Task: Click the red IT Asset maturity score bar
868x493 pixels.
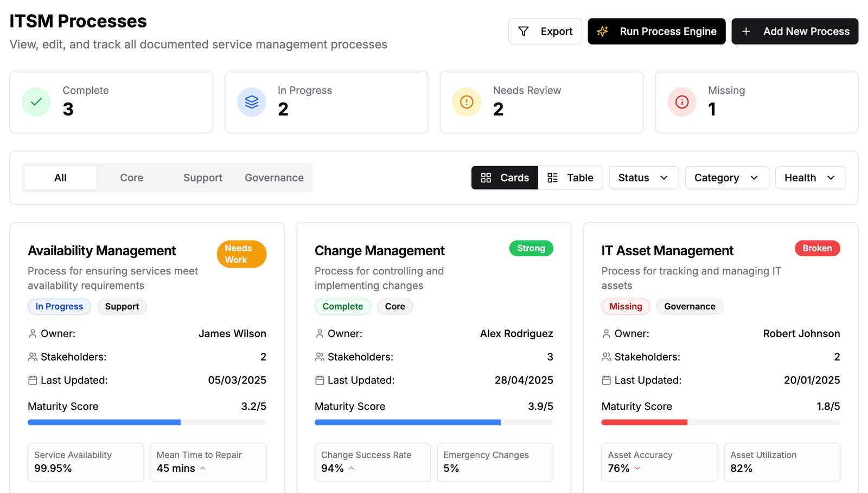Action: [x=644, y=422]
